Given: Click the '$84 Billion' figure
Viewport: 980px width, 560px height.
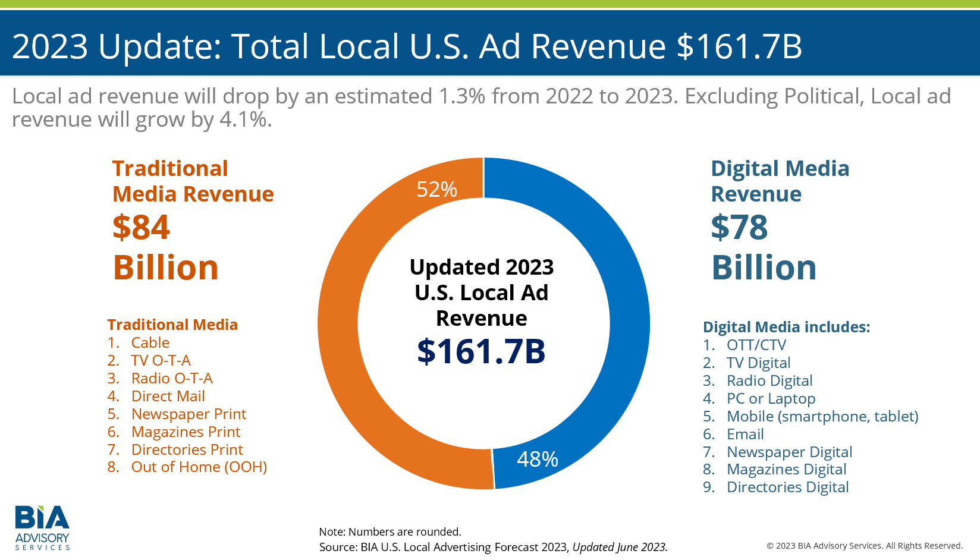Looking at the screenshot, I should click(165, 247).
